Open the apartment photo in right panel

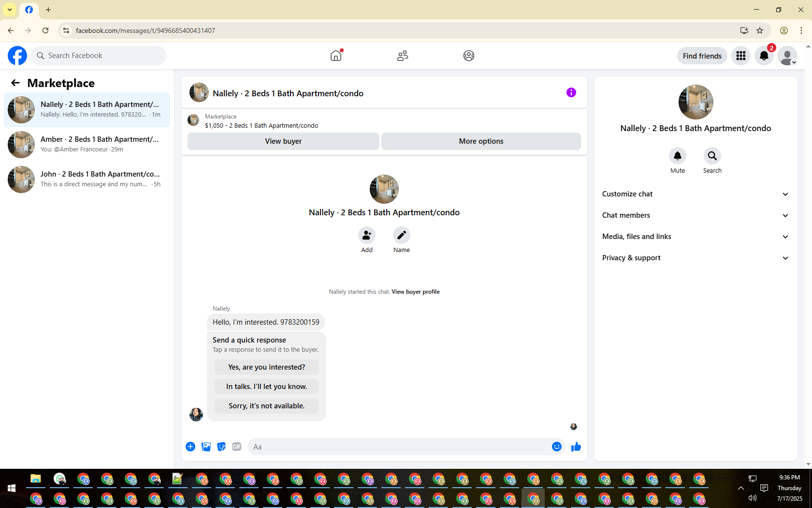click(x=696, y=102)
